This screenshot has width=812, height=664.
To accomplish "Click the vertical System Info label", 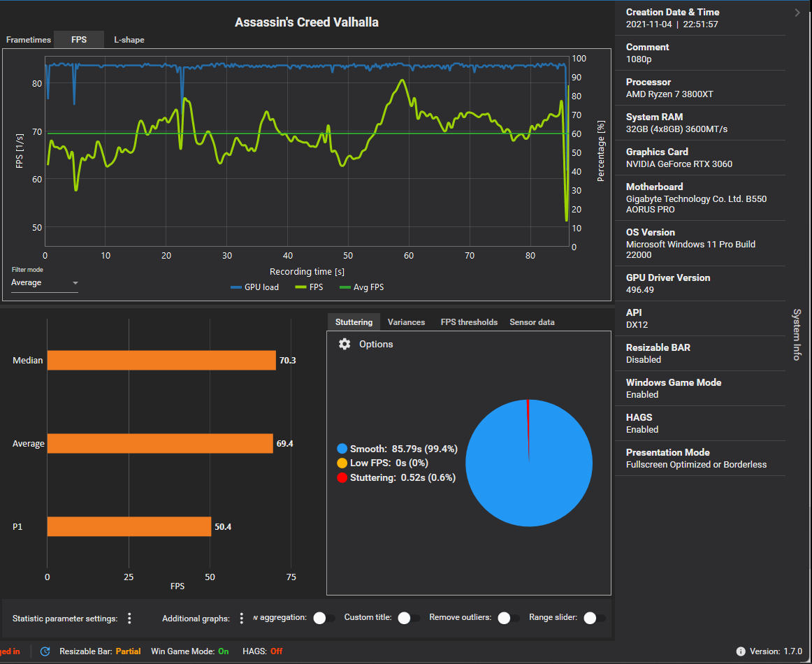I will point(797,335).
